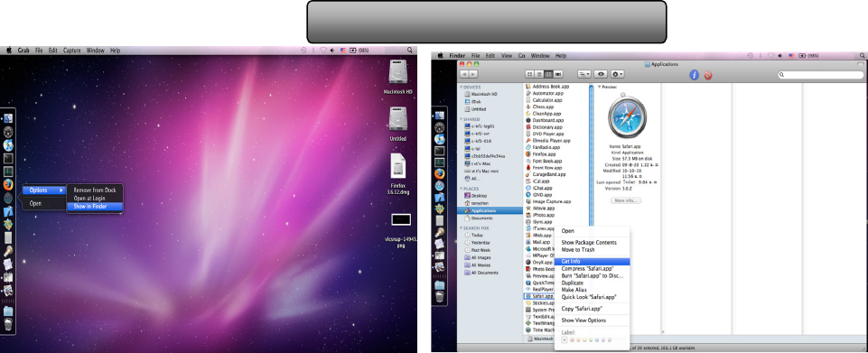Image resolution: width=868 pixels, height=353 pixels.
Task: Open the Arrange dropdown in Finder toolbar
Action: click(x=583, y=74)
